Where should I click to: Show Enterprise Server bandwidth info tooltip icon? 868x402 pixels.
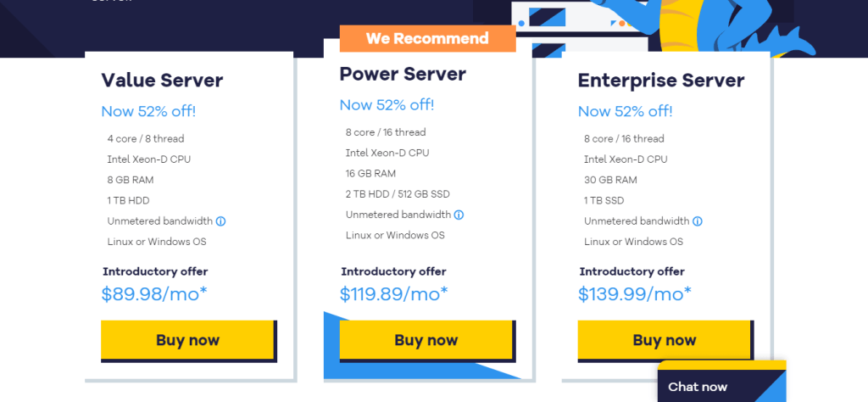698,221
